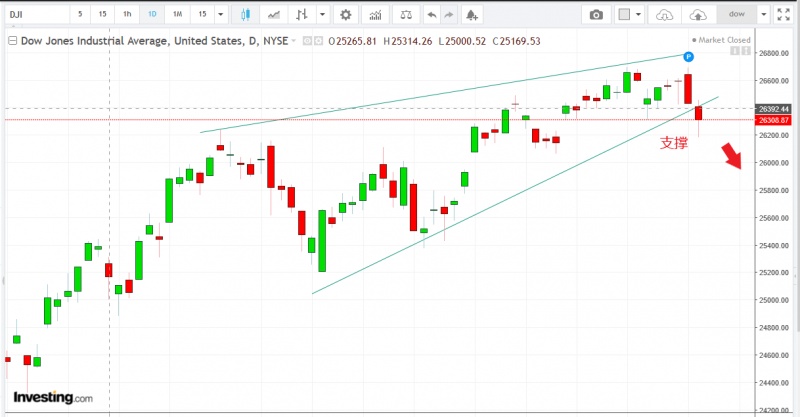This screenshot has height=417, width=800.
Task: Open the dow layout name dropdown
Action: pyautogui.click(x=763, y=15)
